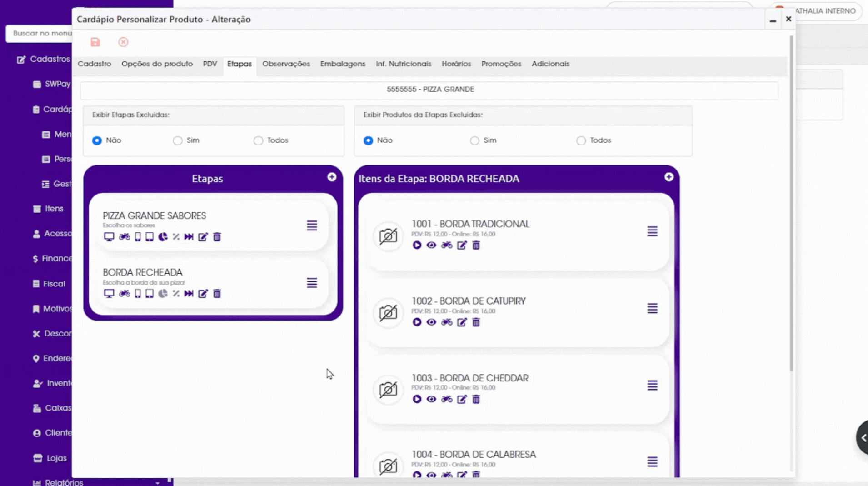Click percent icon on PIZZA GRANDE SABORES

pyautogui.click(x=176, y=237)
